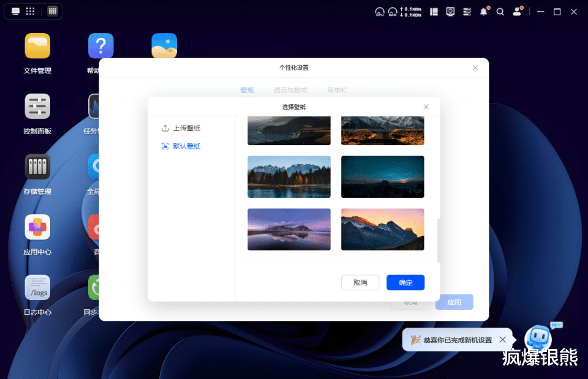
Task: Choose the snowy mountain desert road wallpaper
Action: click(x=382, y=130)
